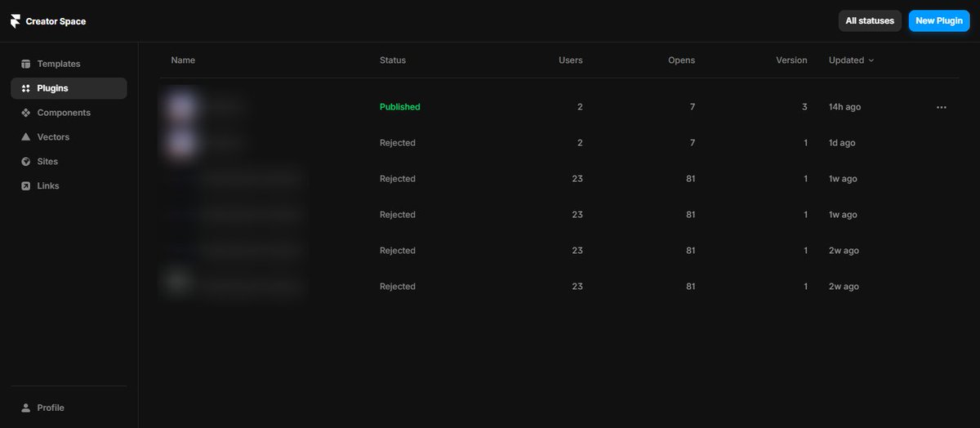980x428 pixels.
Task: Click the Status column header
Action: coord(393,60)
